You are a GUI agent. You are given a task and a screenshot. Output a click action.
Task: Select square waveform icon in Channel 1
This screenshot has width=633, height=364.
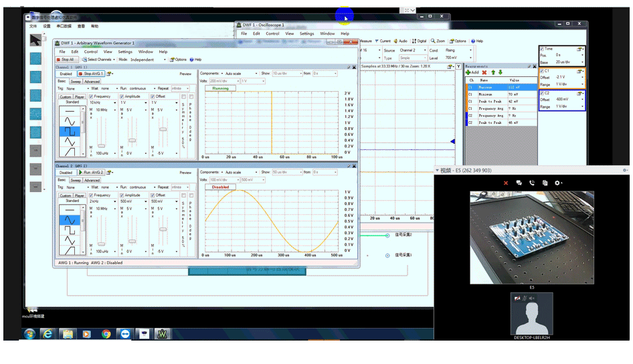(70, 132)
